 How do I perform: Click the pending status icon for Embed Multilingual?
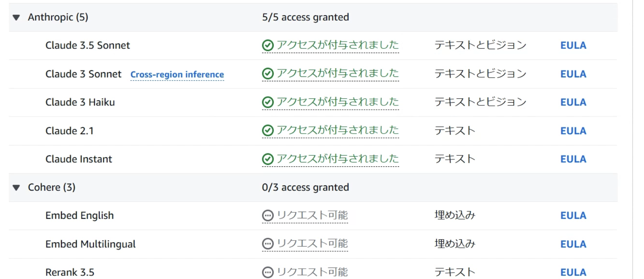coord(268,244)
